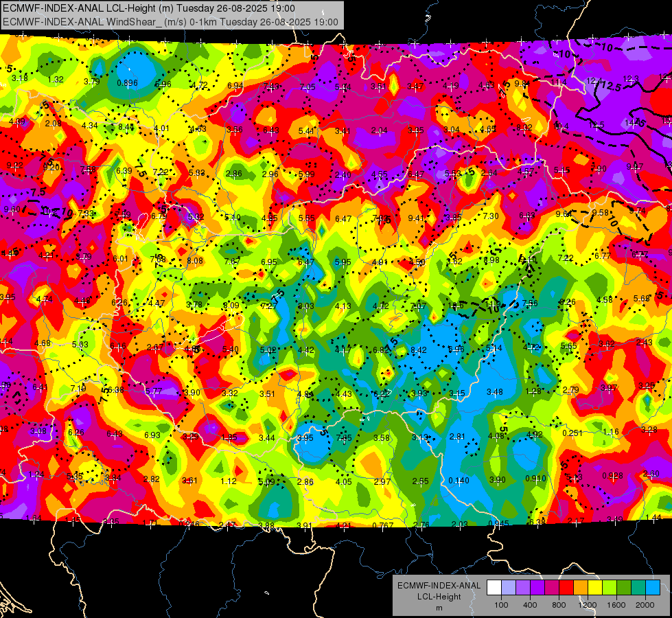The height and width of the screenshot is (618, 672).
Task: Click the pale lavender legend swatch
Action: pyautogui.click(x=509, y=588)
